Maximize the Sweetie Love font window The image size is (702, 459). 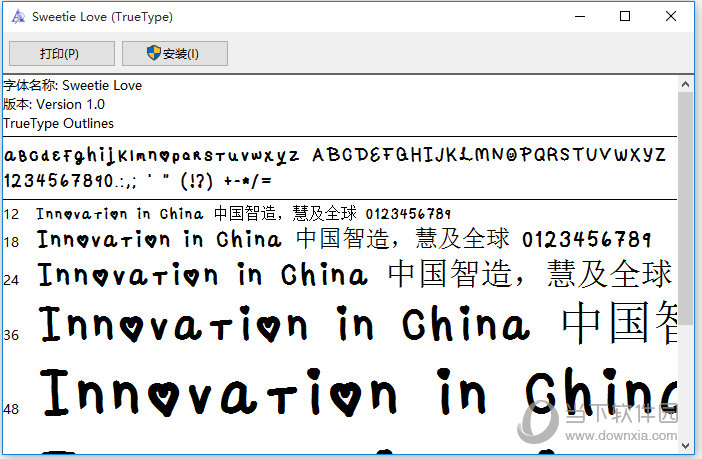tap(625, 17)
